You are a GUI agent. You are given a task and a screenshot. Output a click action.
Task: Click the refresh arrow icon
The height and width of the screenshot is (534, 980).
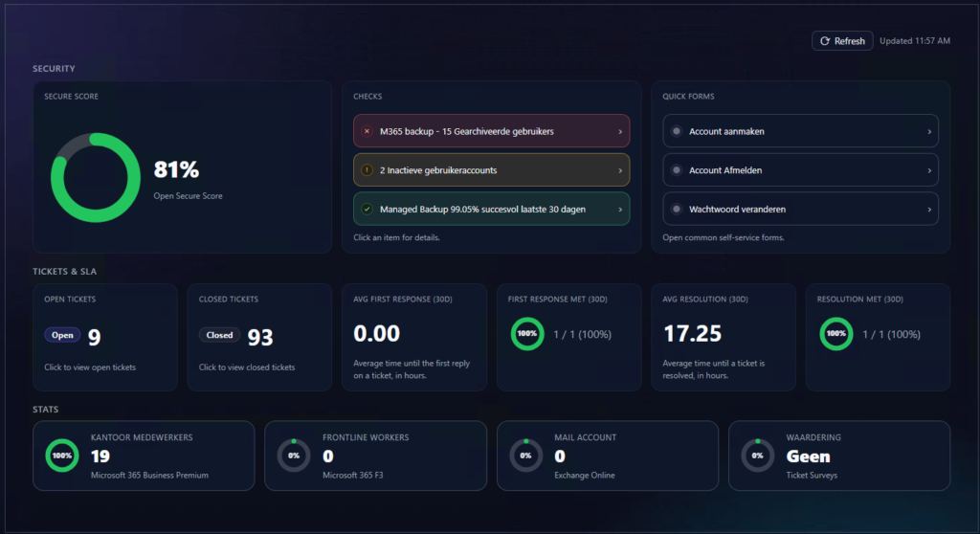(825, 40)
